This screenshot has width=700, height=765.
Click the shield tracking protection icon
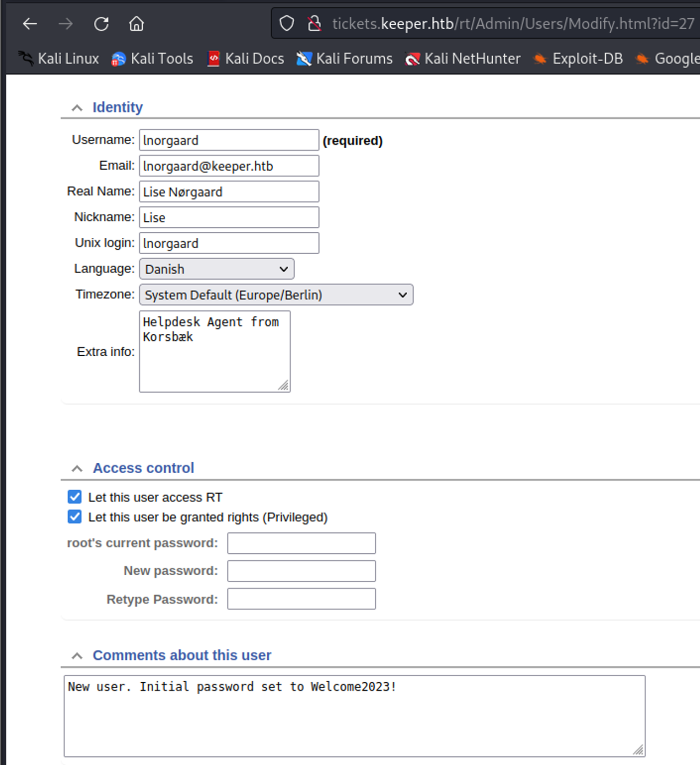coord(286,23)
